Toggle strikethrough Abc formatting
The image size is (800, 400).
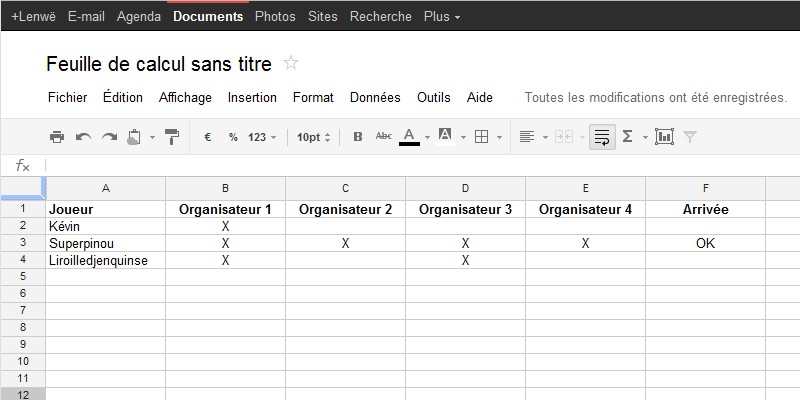[383, 136]
